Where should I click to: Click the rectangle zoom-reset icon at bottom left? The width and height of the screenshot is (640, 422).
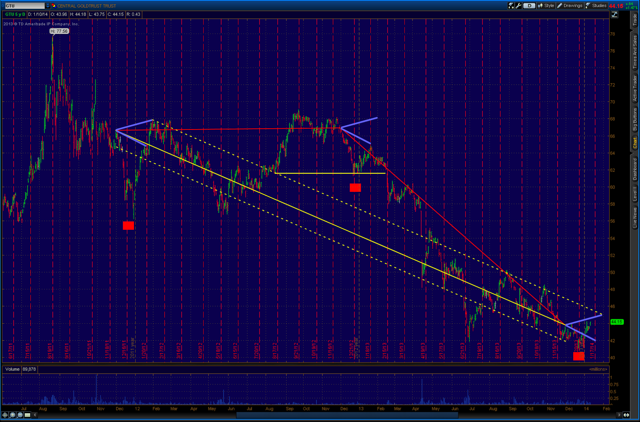(27, 415)
